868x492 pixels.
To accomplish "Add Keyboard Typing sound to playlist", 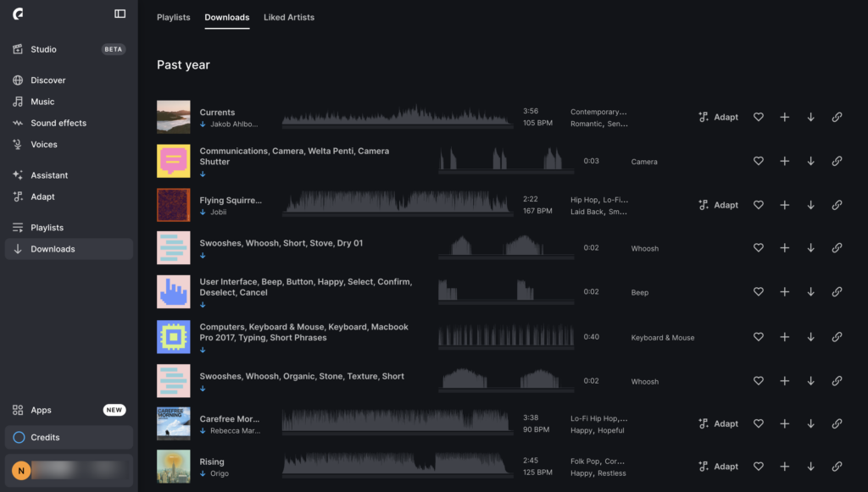I will click(x=784, y=337).
